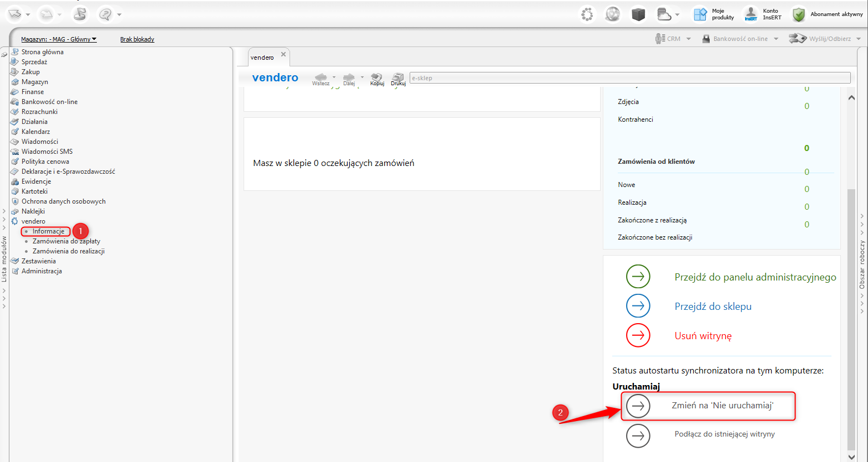
Task: Close the vendero tab
Action: (x=283, y=54)
